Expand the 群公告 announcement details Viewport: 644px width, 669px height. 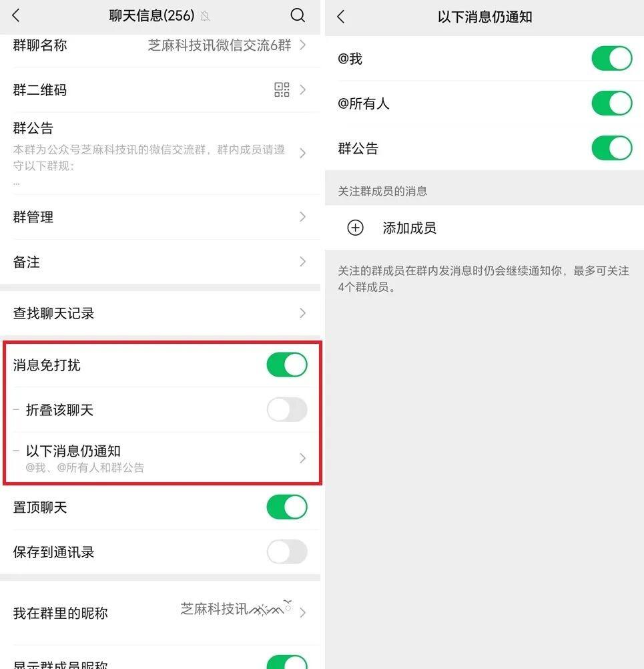coord(160,153)
